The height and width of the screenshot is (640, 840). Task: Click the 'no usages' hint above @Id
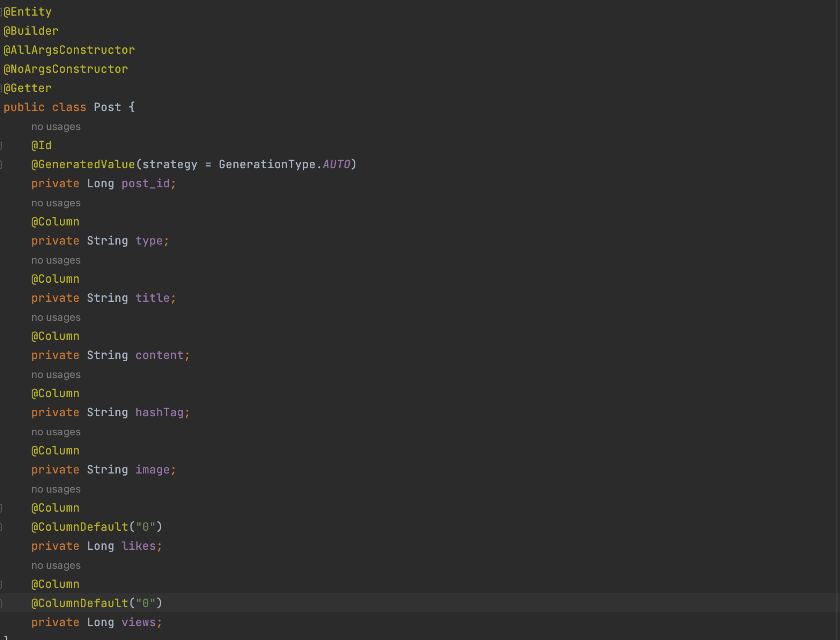[56, 127]
